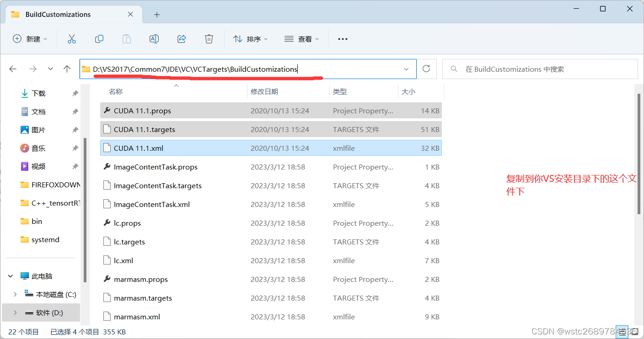Click the file list vertical scrollbar
Image resolution: width=644 pixels, height=339 pixels.
tap(639, 153)
